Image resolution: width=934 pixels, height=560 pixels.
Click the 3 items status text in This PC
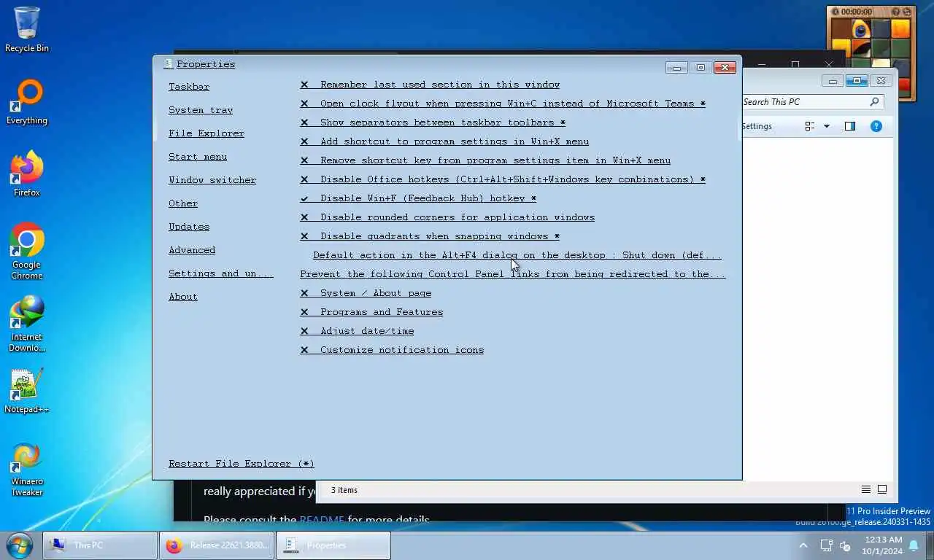point(344,490)
